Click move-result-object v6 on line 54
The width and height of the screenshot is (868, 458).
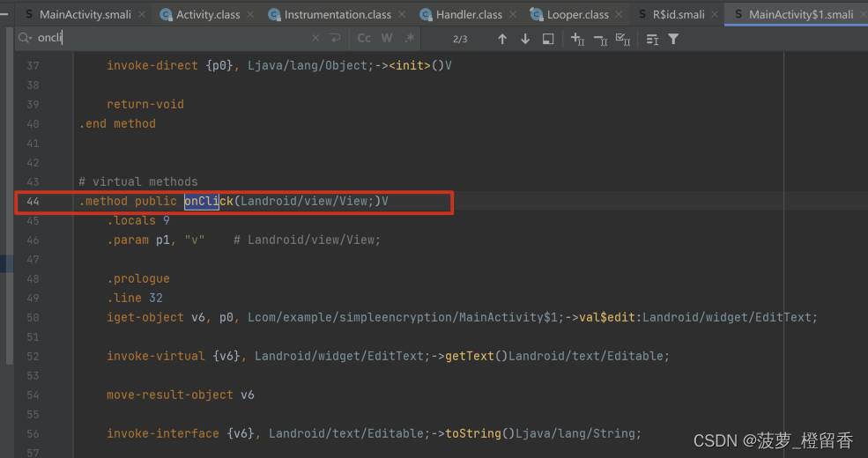tap(181, 395)
